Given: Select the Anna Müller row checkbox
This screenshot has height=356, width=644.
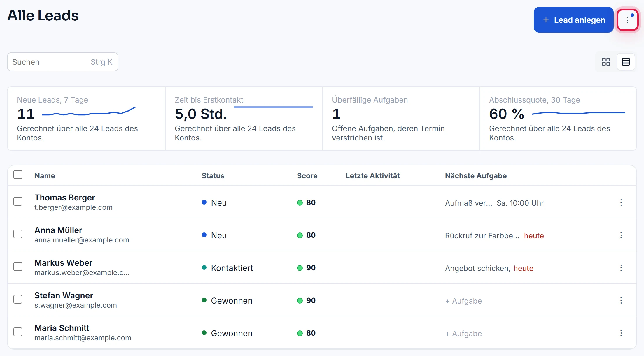Looking at the screenshot, I should tap(18, 234).
